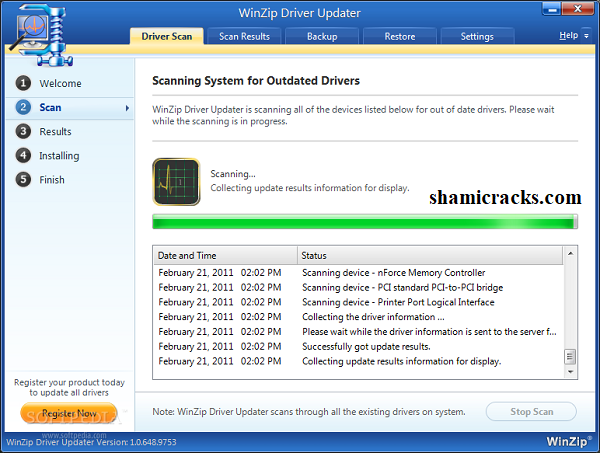Go to the Settings tab
The height and width of the screenshot is (453, 600).
477,36
